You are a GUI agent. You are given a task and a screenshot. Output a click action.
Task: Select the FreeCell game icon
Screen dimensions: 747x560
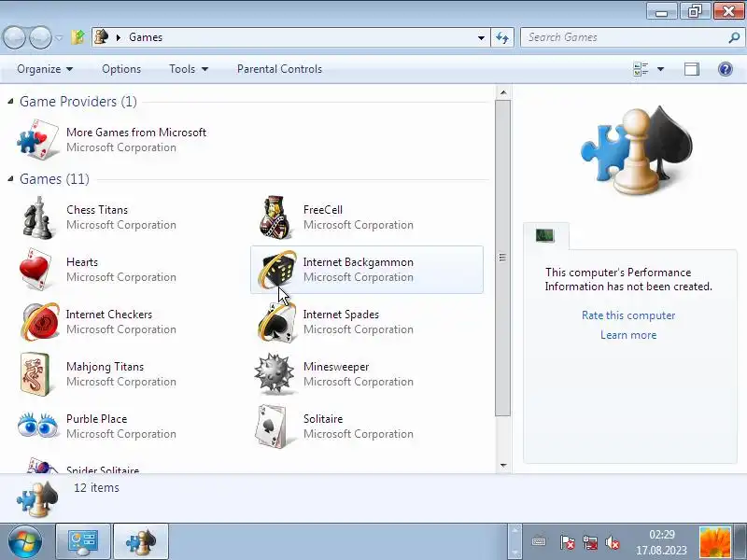tap(275, 217)
